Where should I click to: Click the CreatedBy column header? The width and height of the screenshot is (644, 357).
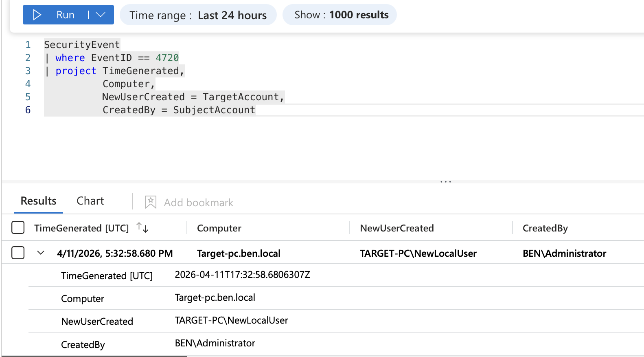[545, 228]
